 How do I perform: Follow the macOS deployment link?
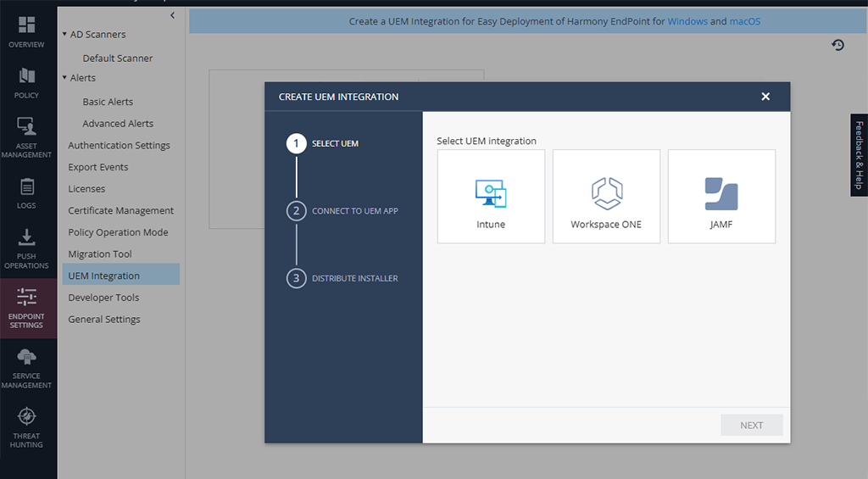(744, 21)
